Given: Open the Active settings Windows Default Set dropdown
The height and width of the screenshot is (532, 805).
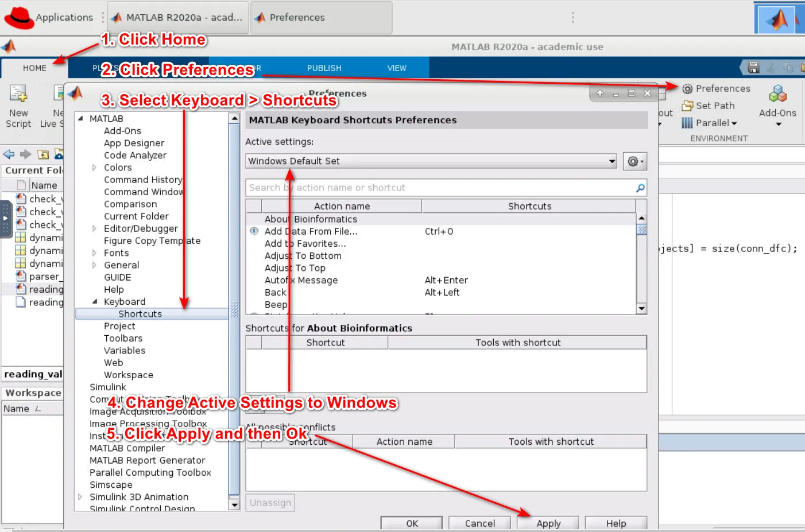Looking at the screenshot, I should 431,161.
